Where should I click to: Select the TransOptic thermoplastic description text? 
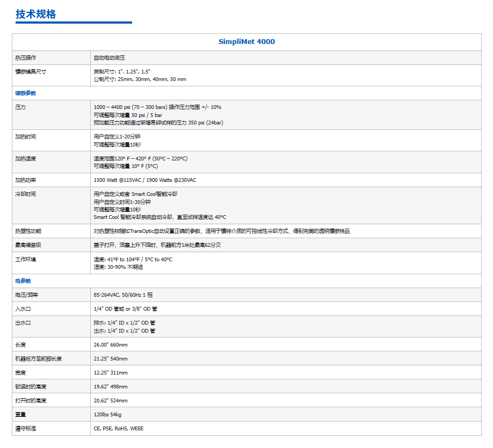coord(222,231)
